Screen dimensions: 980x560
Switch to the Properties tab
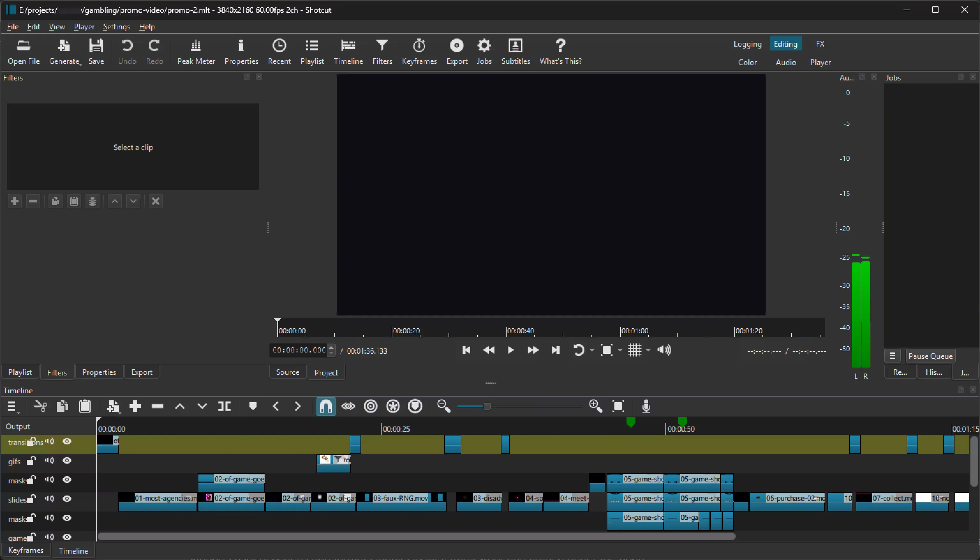(x=99, y=372)
